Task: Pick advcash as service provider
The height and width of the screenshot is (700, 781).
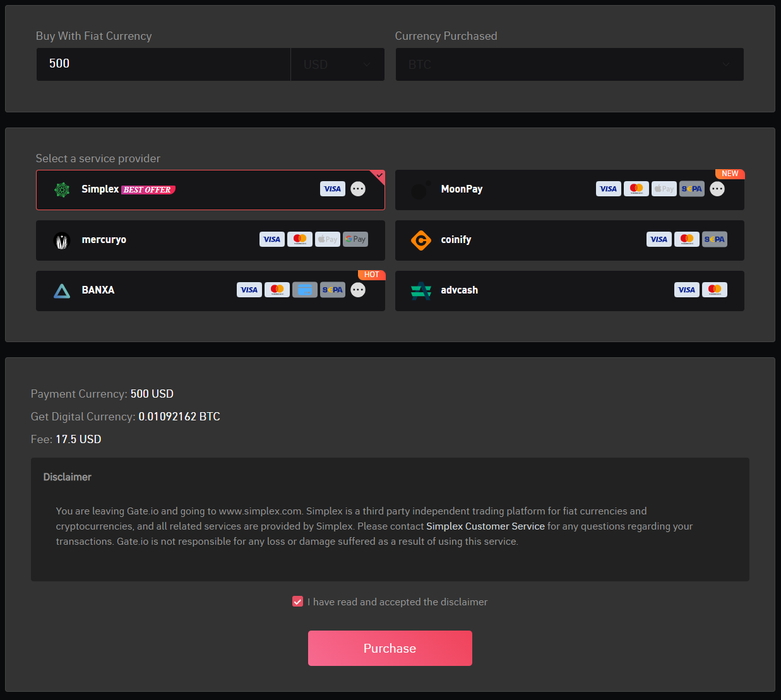Action: click(569, 291)
